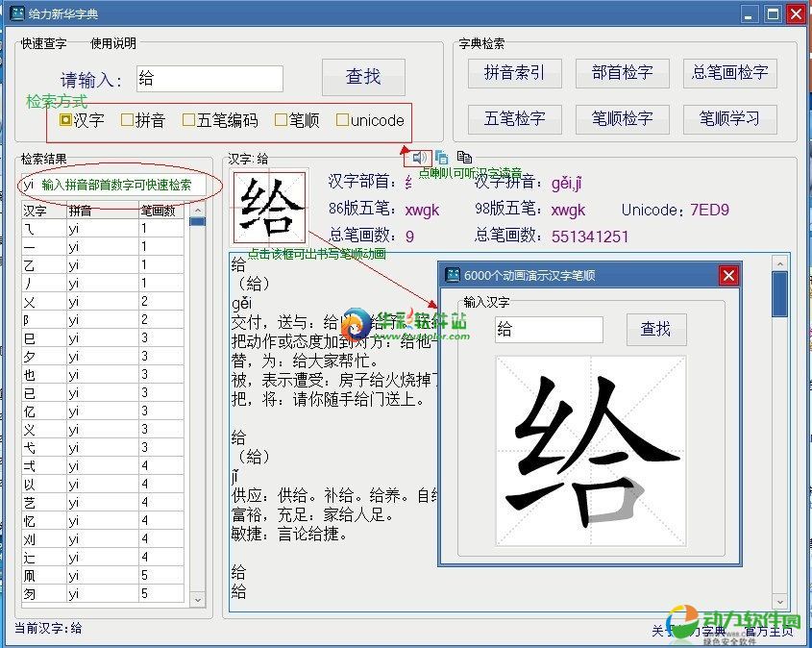Switch to the 快速查字 tab

pyautogui.click(x=43, y=43)
